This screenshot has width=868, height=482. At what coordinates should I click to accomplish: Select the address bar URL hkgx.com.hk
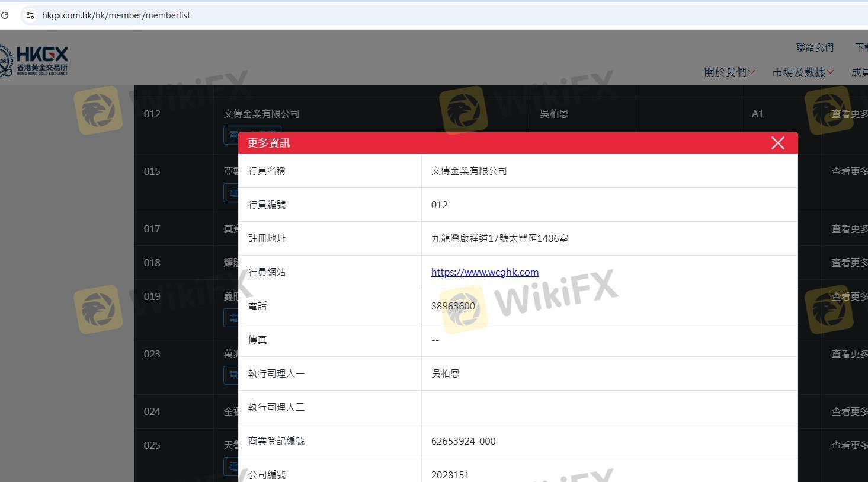[x=116, y=15]
